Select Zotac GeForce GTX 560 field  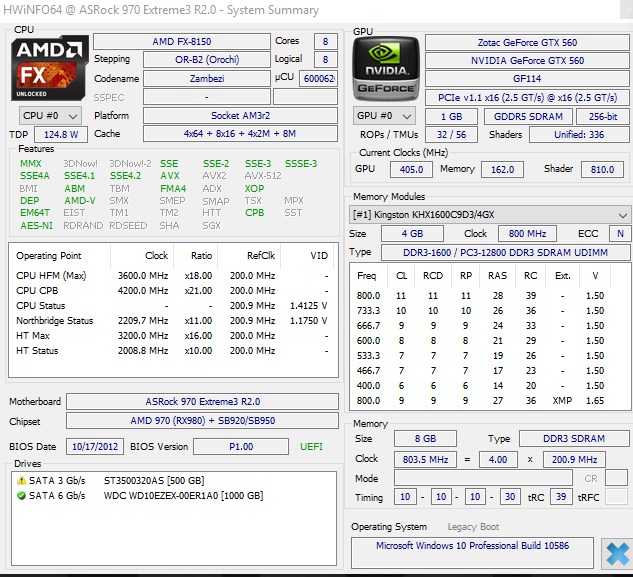point(527,42)
